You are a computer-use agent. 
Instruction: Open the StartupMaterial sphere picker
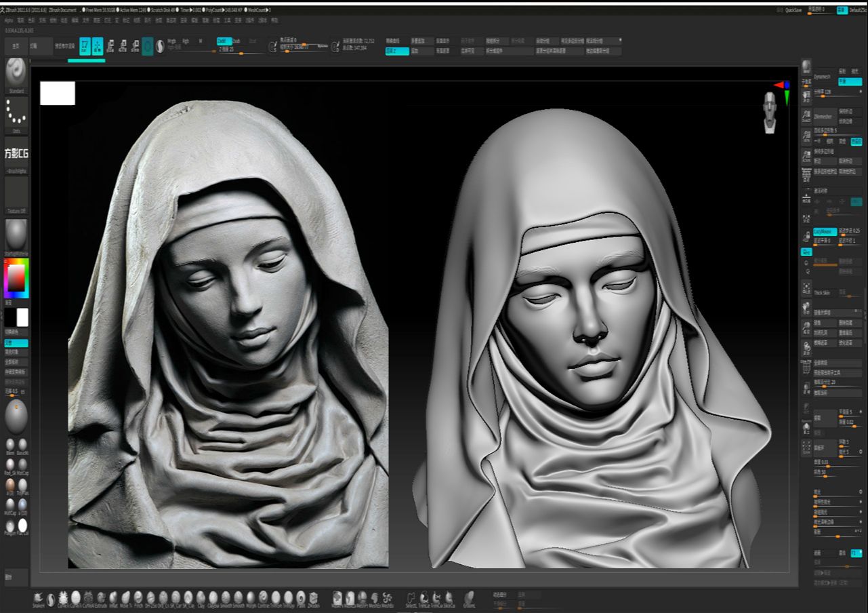(x=16, y=236)
